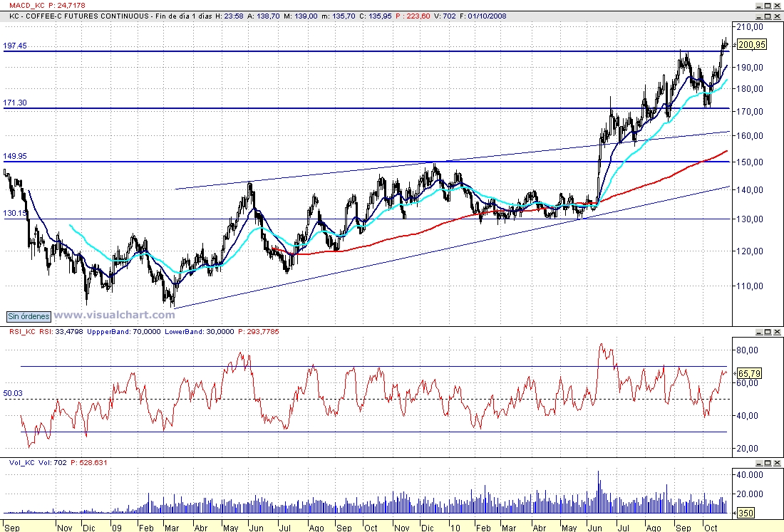Maximize the KC Coffee-C price chart panel
784x532 pixels.
[768, 16]
